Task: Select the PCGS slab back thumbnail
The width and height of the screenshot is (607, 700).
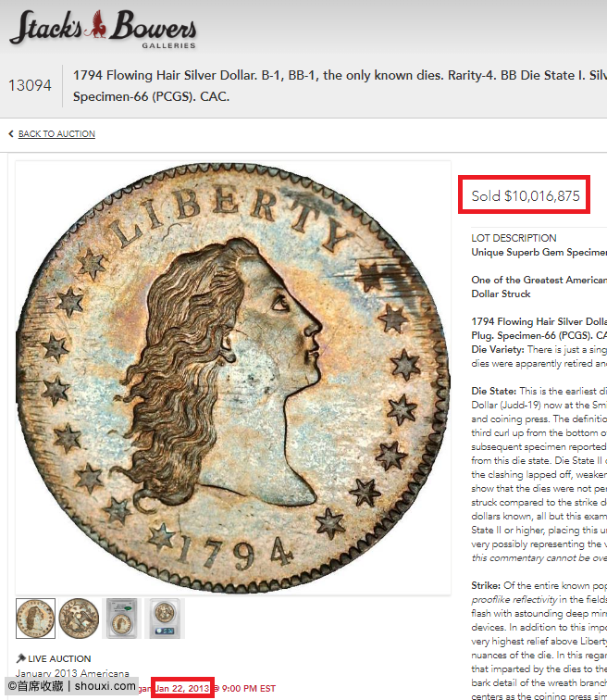Action: pyautogui.click(x=165, y=619)
